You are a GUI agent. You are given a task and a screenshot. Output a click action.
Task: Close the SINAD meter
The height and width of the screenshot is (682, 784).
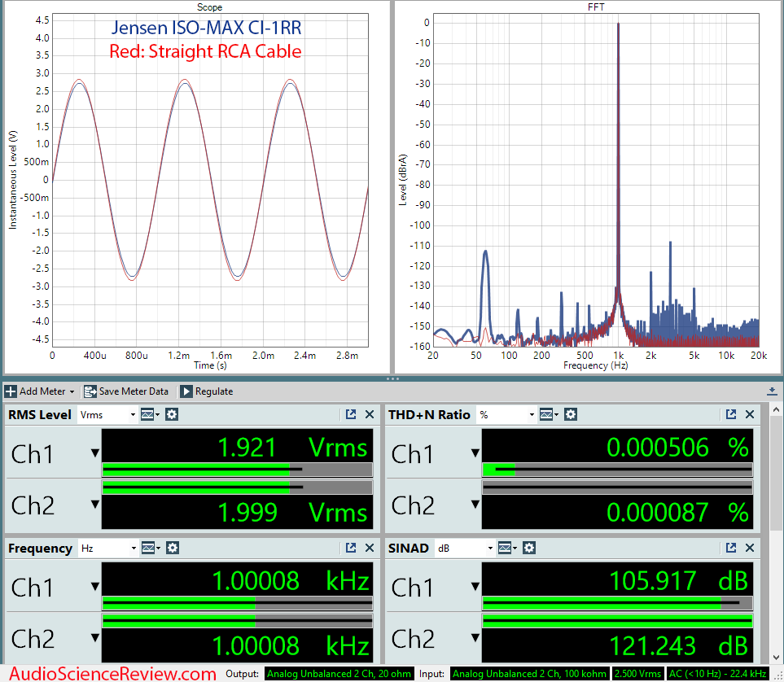[x=750, y=548]
